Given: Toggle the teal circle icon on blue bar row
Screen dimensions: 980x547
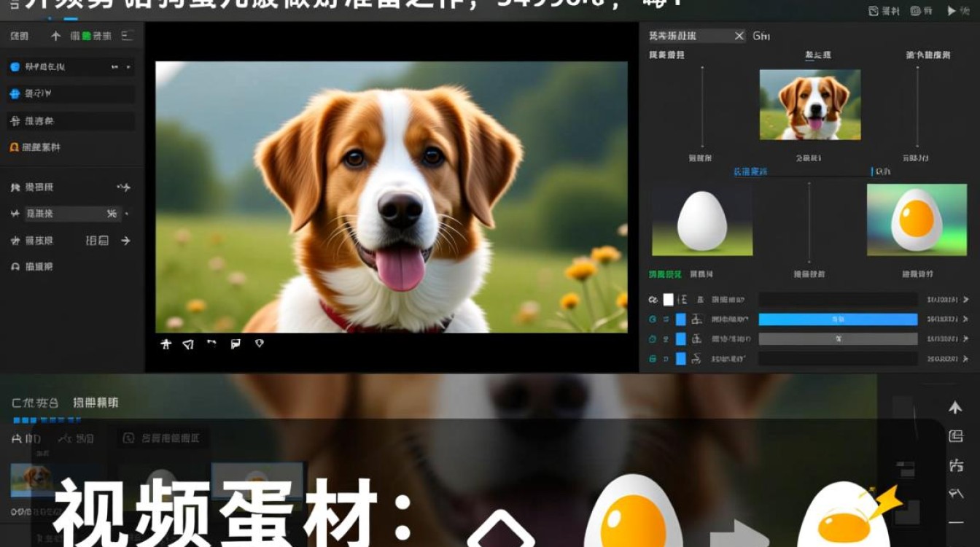Looking at the screenshot, I should 653,319.
